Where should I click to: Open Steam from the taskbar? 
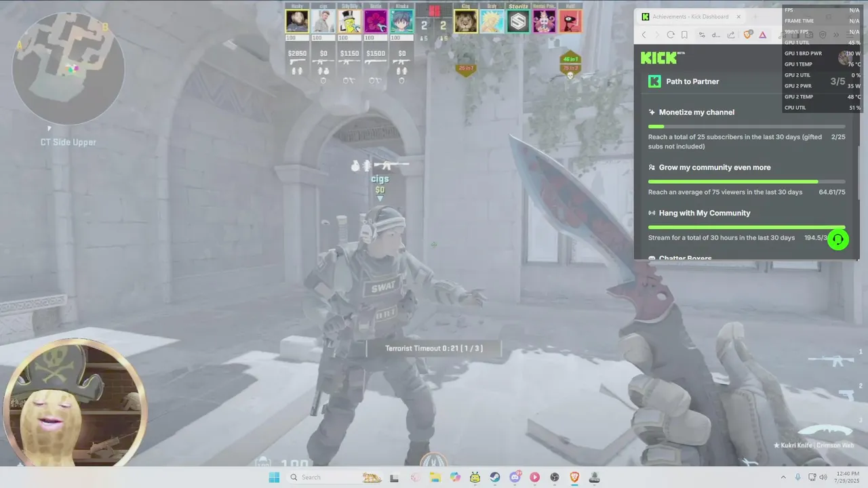[495, 477]
